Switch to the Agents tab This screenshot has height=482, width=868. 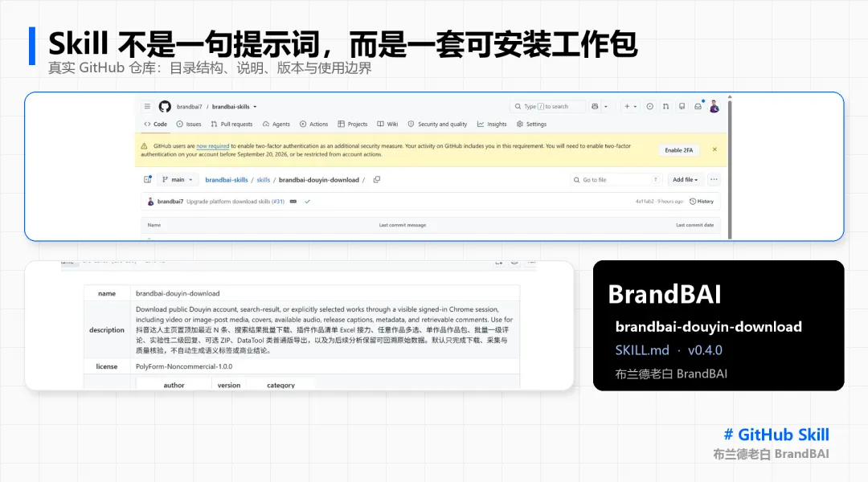pyautogui.click(x=276, y=124)
